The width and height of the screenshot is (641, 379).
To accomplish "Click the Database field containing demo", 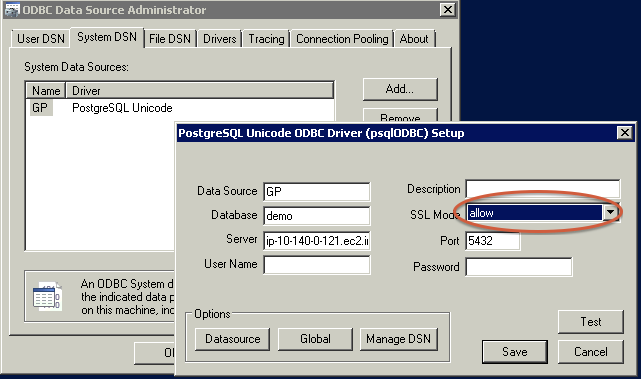I will (317, 216).
